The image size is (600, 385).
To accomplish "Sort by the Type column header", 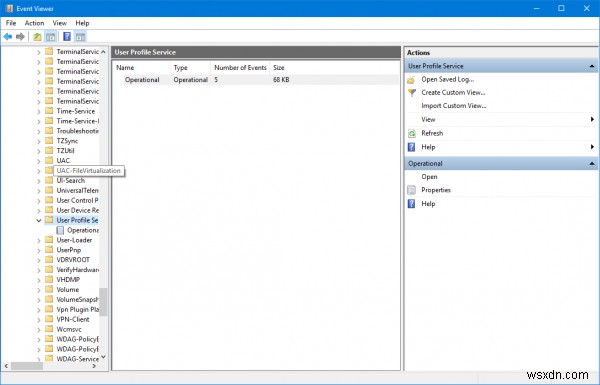I will [190, 68].
